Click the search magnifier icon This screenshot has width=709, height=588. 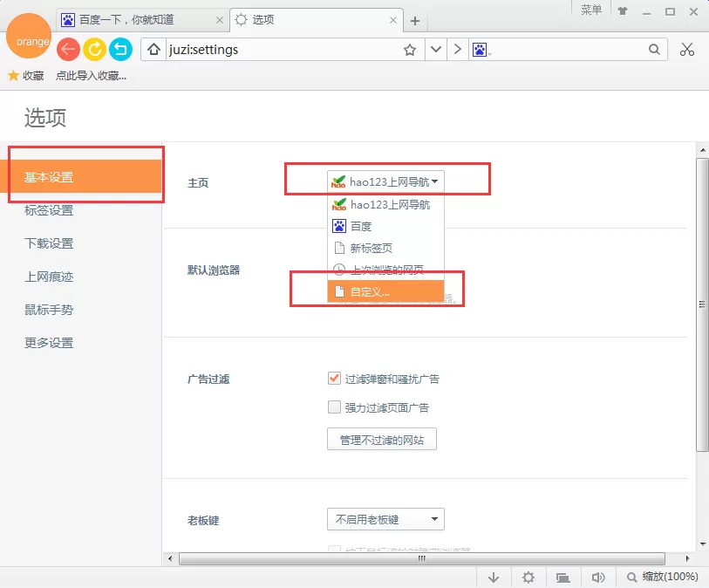(x=654, y=50)
